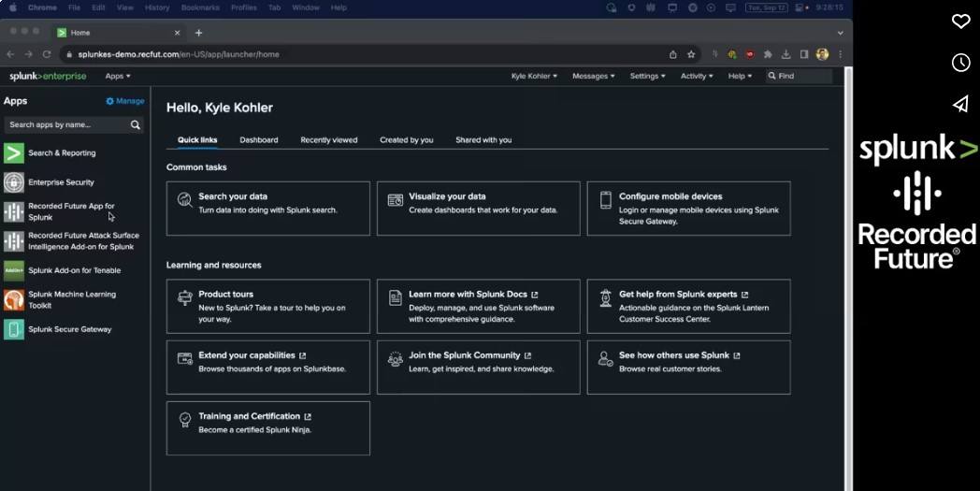Viewport: 980px width, 491px height.
Task: Open a new browser tab with plus
Action: pos(198,33)
